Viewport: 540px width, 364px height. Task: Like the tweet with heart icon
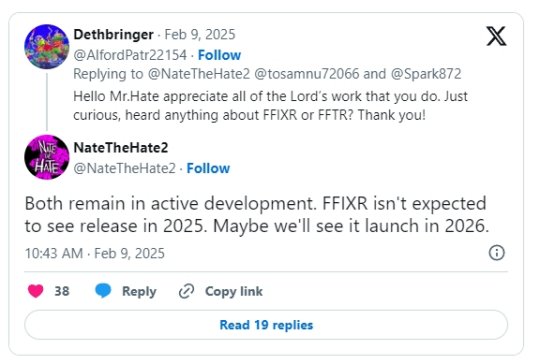tap(36, 291)
